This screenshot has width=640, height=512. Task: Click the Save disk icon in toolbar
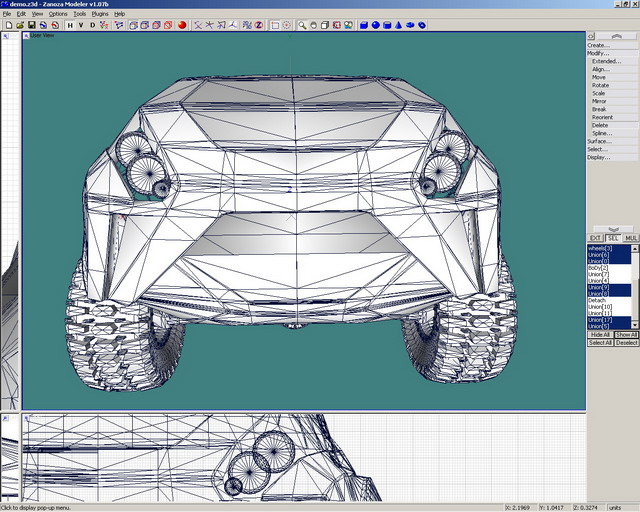pyautogui.click(x=31, y=25)
